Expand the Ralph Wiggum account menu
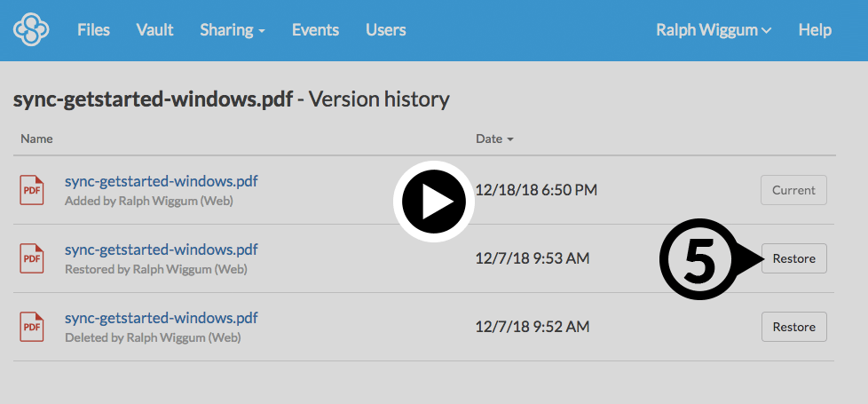The width and height of the screenshot is (868, 404). click(713, 30)
